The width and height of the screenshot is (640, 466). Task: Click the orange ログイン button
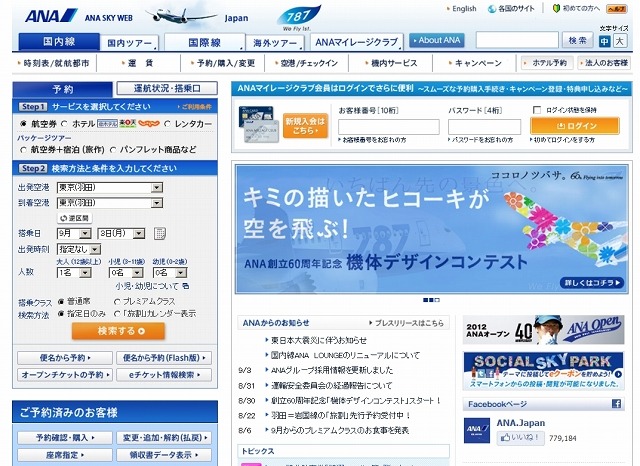click(x=575, y=126)
